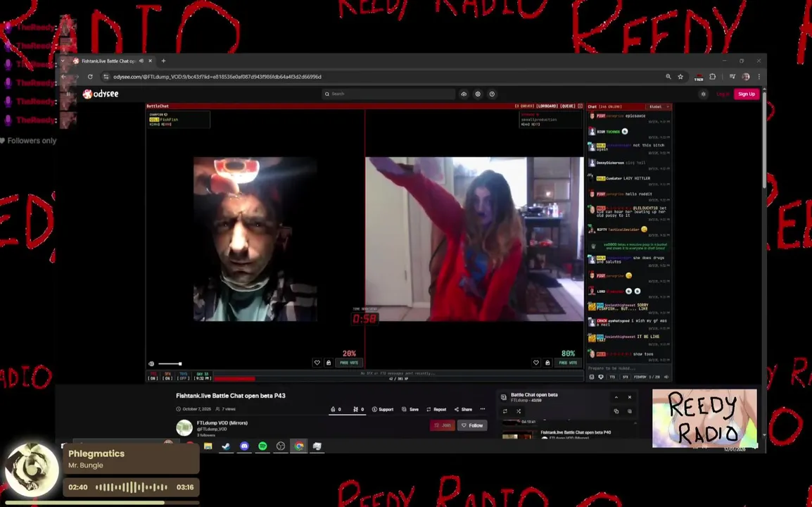This screenshot has width=812, height=507.
Task: Click FREE VOTE for the 80% player
Action: click(568, 363)
